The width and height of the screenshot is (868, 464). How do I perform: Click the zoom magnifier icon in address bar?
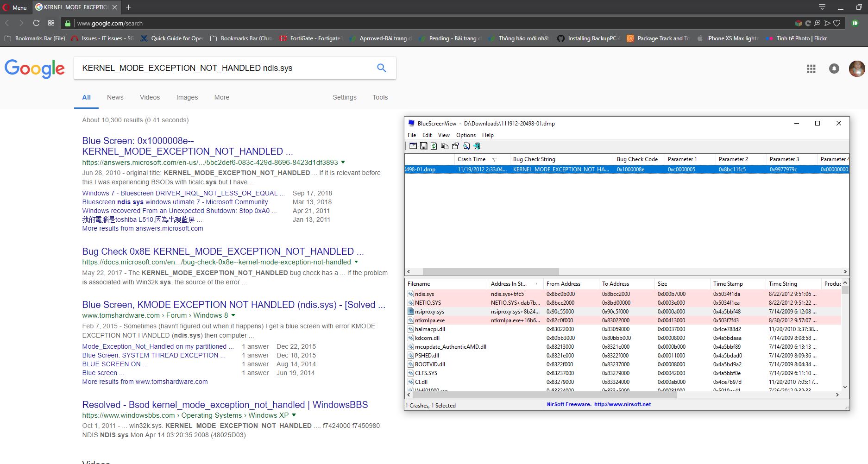point(818,23)
